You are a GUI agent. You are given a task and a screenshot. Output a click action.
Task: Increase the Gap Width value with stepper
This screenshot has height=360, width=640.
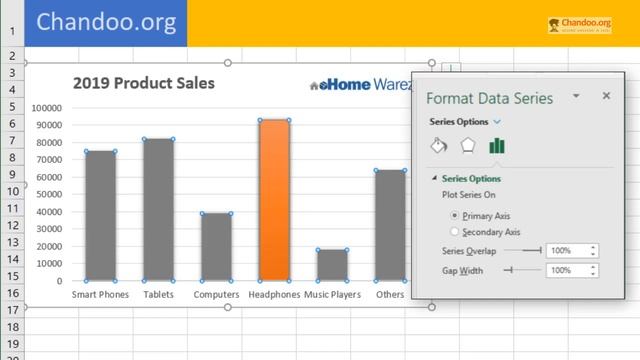pos(593,267)
